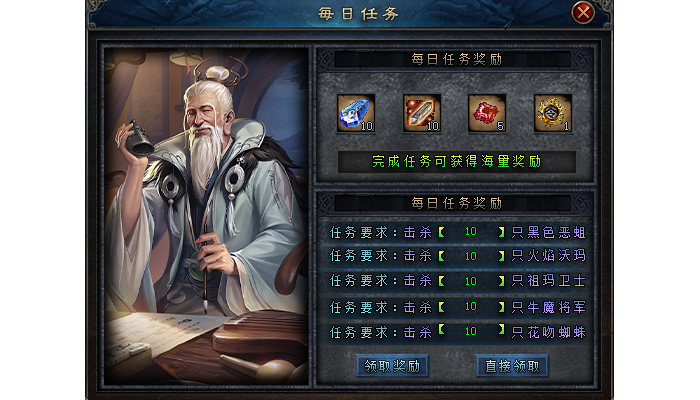Click the 直接领取 button
Screen dimensions: 700x400
coord(512,366)
